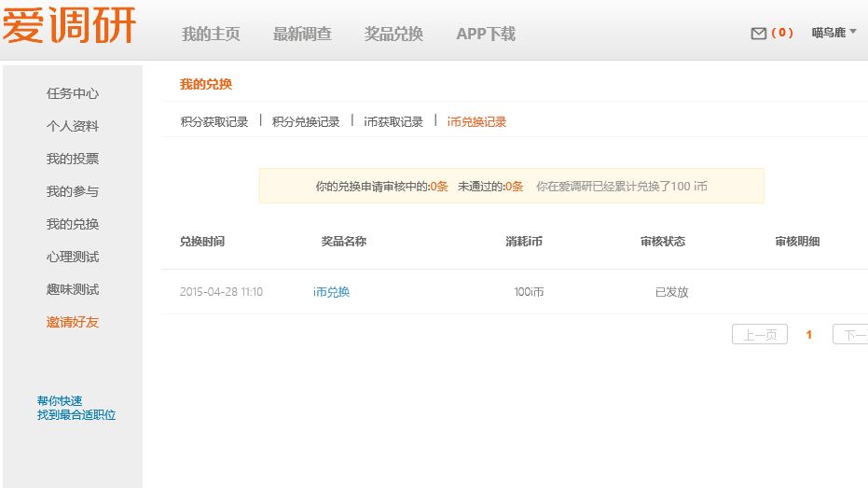Click the 消耗i币 column header
Image resolution: width=868 pixels, height=488 pixels.
tap(524, 242)
